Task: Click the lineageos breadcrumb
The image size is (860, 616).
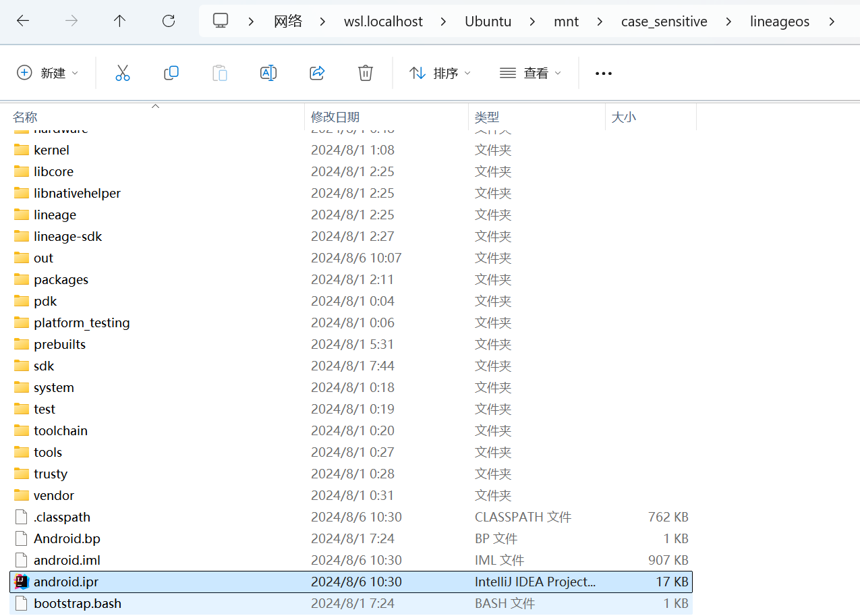Action: coord(780,21)
